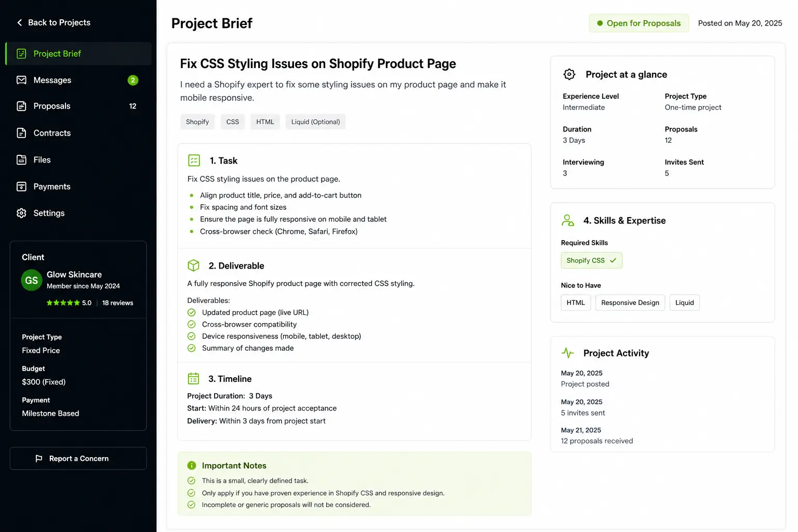Select the Liquid (Optional) tag

(315, 122)
